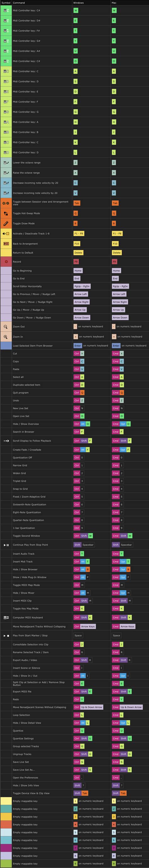This screenshot has height=868, width=149.
Task: Click the Hot-Swap Mode icon
Action: [x=6, y=213]
